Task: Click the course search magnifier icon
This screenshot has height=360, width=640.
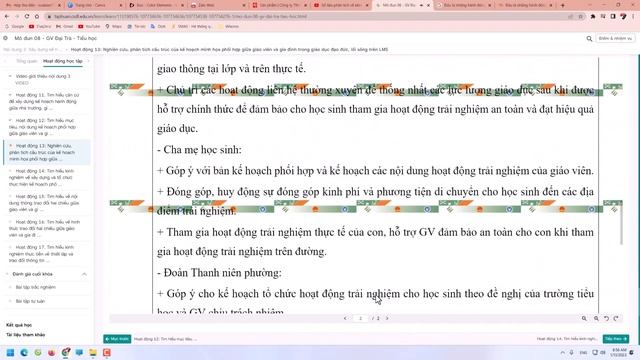Action: pyautogui.click(x=589, y=38)
